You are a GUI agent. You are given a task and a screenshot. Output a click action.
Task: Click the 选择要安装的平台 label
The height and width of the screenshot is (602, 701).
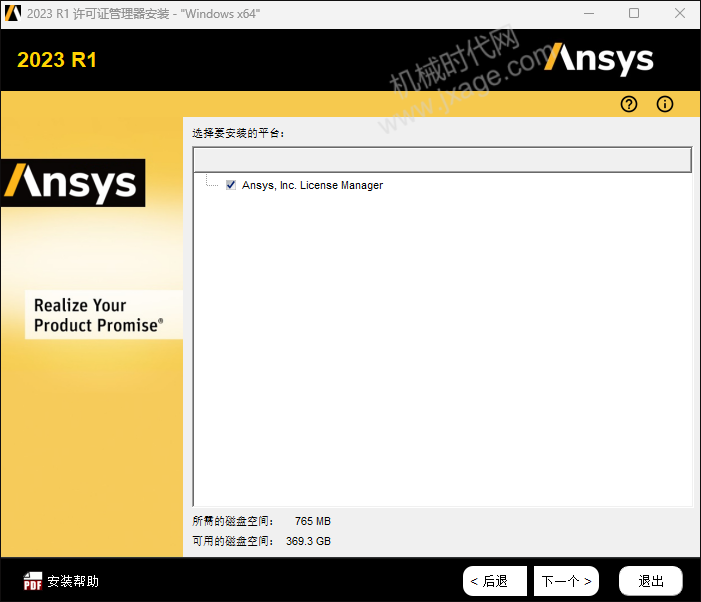tap(238, 133)
